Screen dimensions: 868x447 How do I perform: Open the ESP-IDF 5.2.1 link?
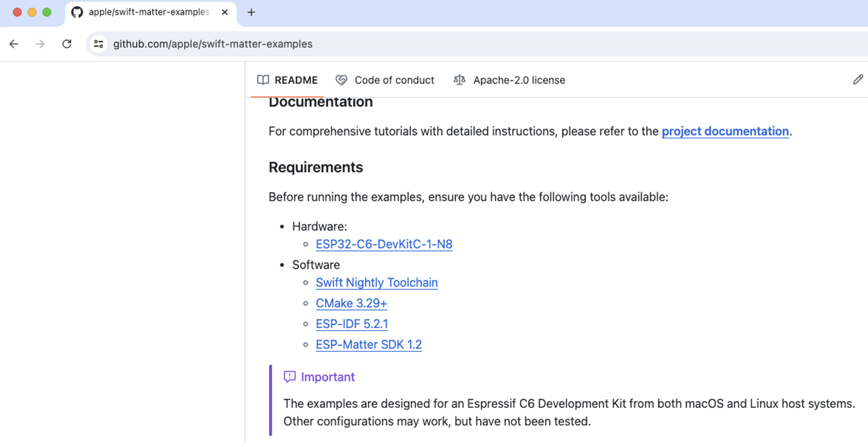(x=352, y=324)
